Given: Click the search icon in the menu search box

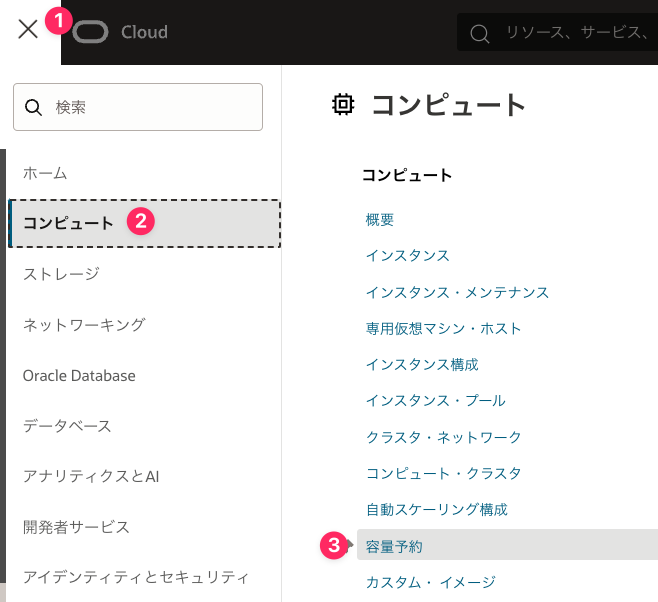Looking at the screenshot, I should tap(33, 107).
